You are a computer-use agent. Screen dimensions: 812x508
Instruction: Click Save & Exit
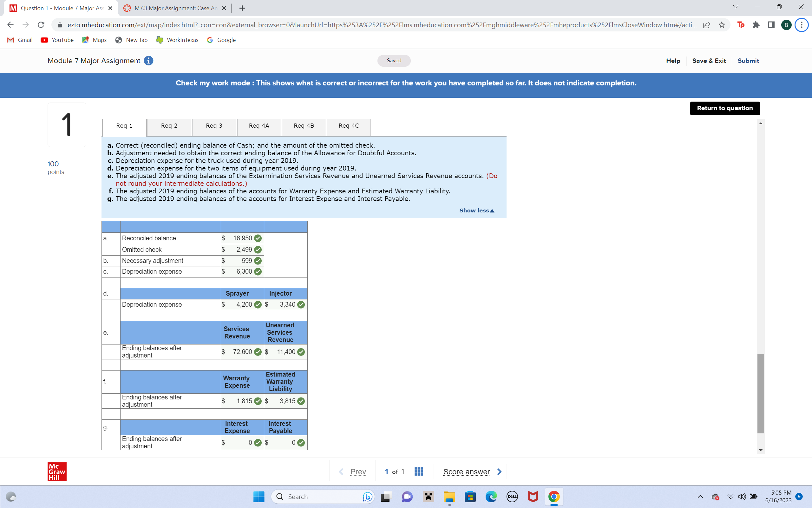(x=709, y=61)
